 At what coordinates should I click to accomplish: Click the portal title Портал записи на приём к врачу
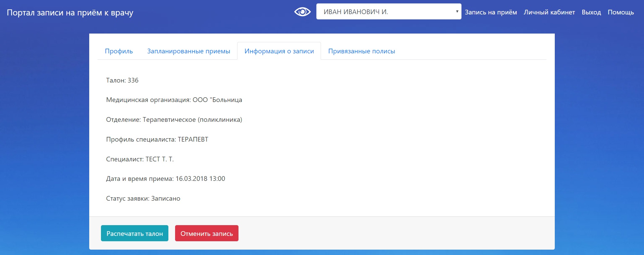tap(70, 13)
